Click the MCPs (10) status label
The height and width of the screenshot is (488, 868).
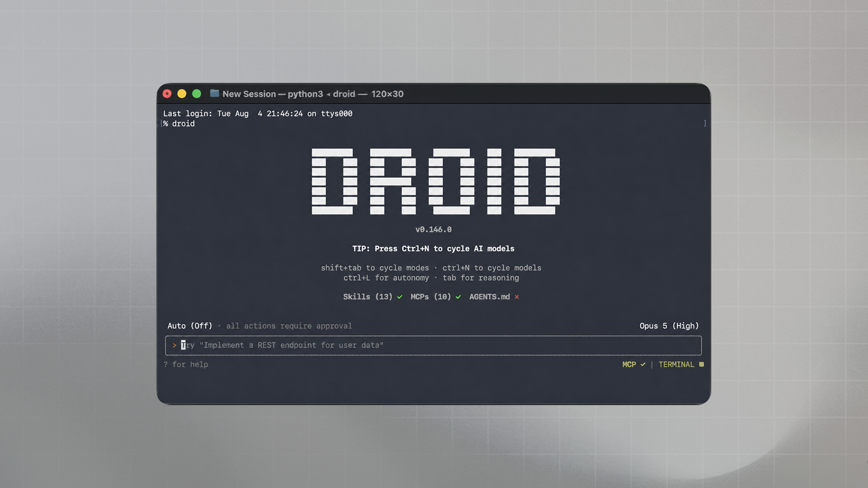pyautogui.click(x=431, y=297)
